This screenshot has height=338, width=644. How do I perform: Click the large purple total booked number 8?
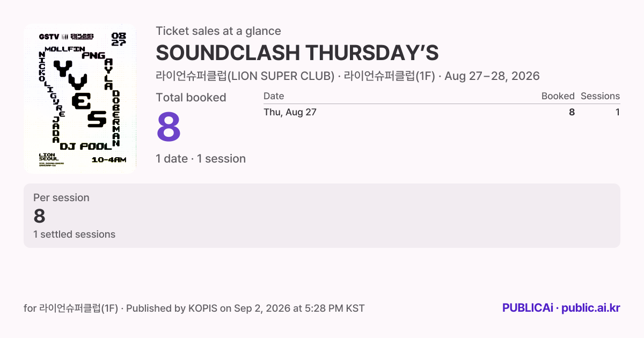click(x=169, y=128)
